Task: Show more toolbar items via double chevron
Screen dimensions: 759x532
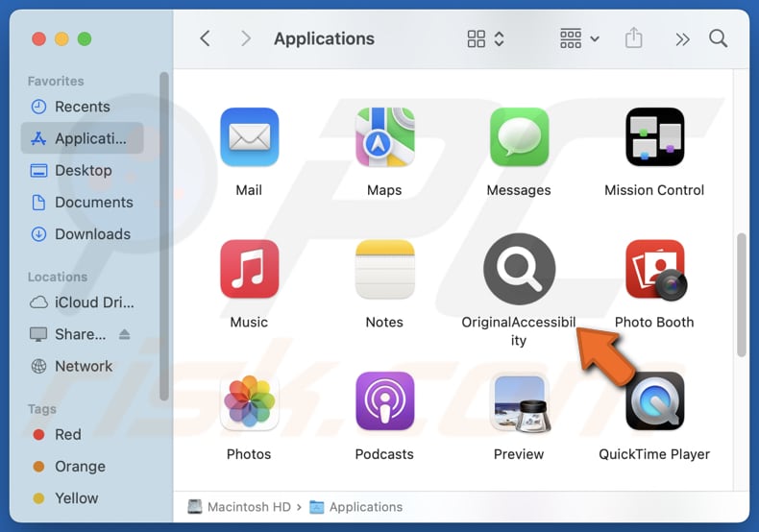Action: 682,39
